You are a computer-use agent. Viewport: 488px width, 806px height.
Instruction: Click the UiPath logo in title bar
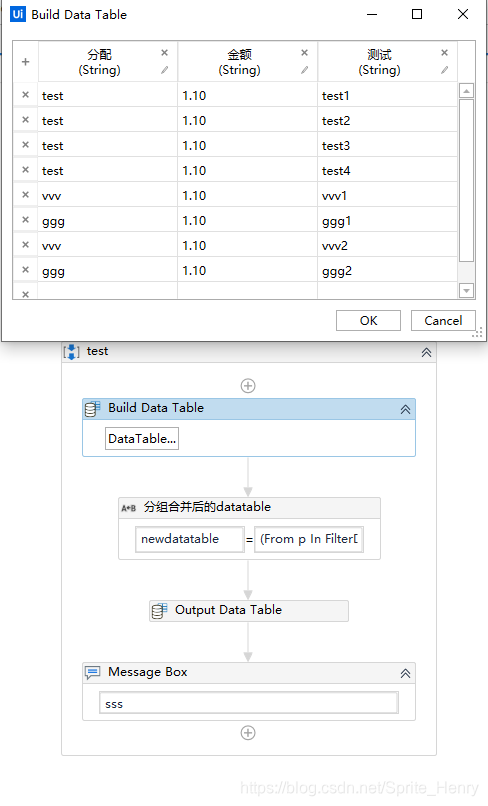[x=18, y=14]
